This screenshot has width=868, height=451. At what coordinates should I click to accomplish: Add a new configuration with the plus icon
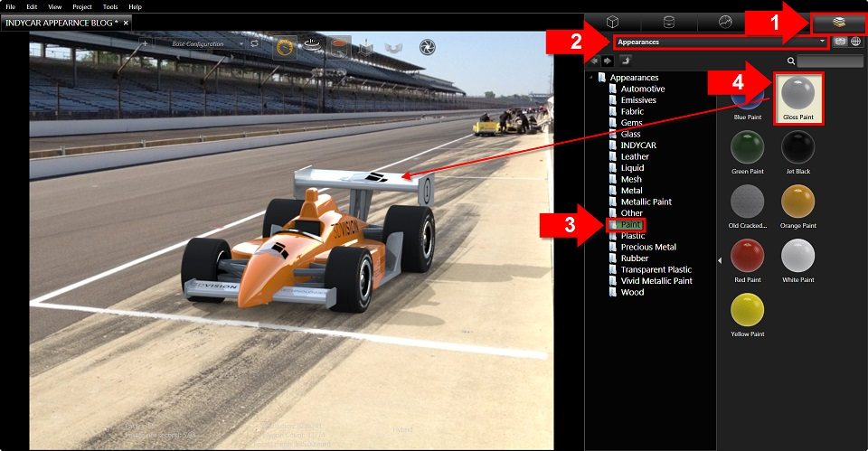pyautogui.click(x=145, y=43)
